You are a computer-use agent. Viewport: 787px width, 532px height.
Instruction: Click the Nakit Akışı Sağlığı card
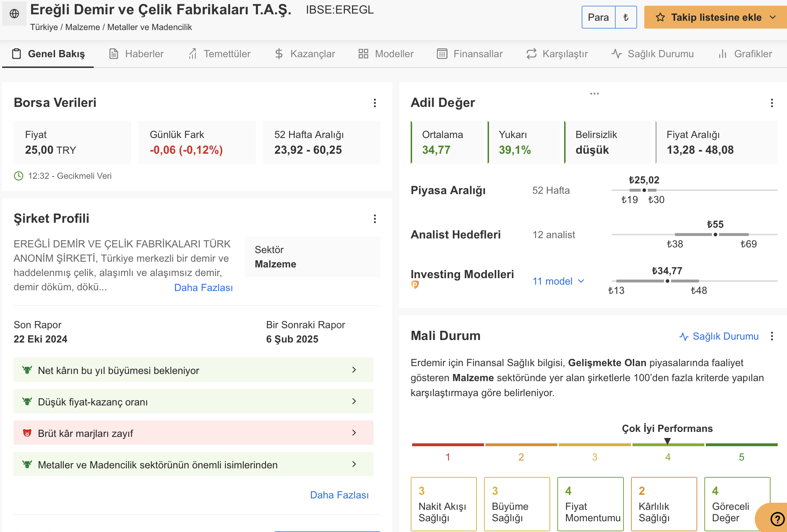[444, 504]
